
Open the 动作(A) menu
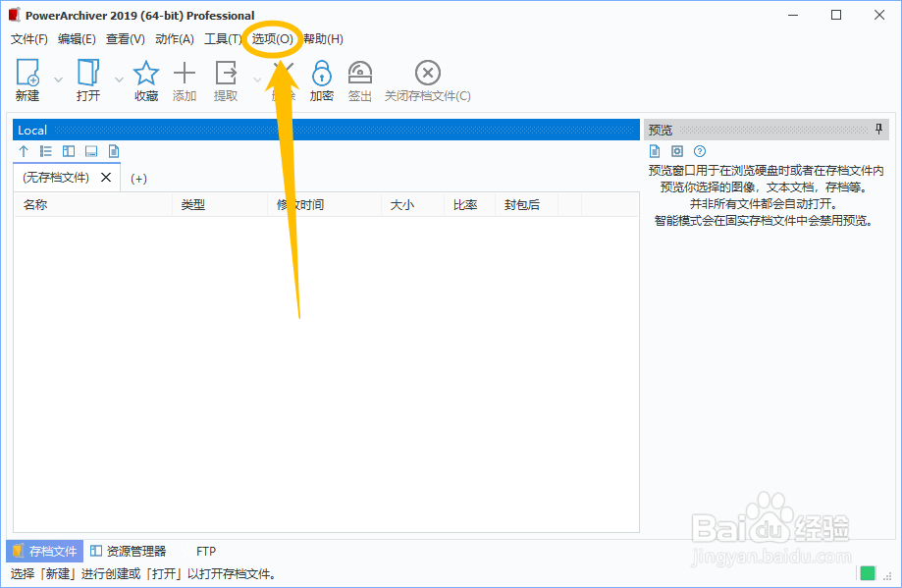coord(175,39)
